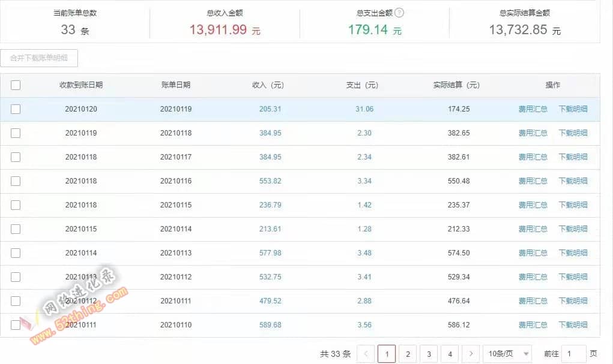Download details for bill 20210110
This screenshot has width=613, height=364.
click(x=573, y=325)
